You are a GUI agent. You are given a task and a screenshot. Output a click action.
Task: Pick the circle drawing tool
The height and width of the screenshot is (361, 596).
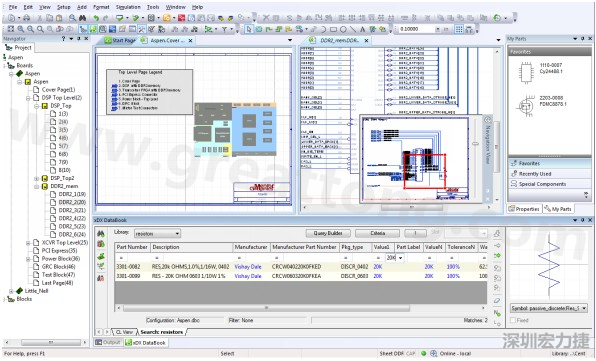pos(343,29)
